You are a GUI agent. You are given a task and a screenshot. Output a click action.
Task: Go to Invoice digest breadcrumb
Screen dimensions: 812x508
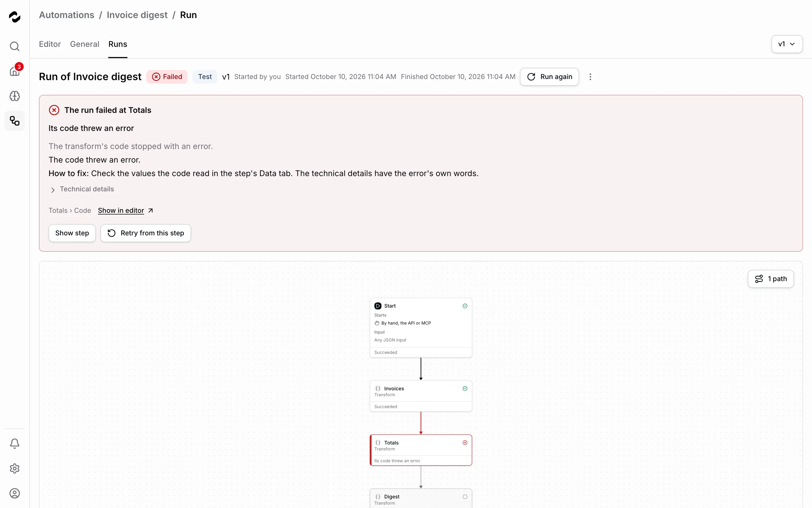(x=137, y=15)
